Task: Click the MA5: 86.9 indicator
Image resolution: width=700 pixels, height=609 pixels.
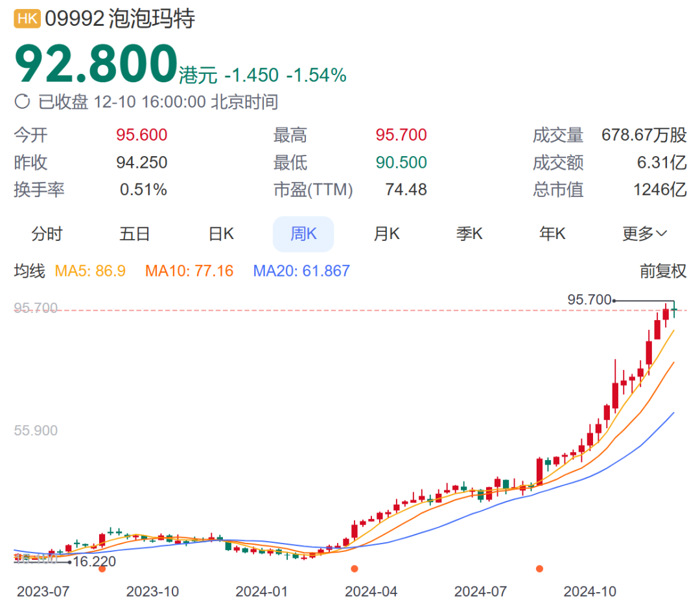Action: tap(90, 271)
